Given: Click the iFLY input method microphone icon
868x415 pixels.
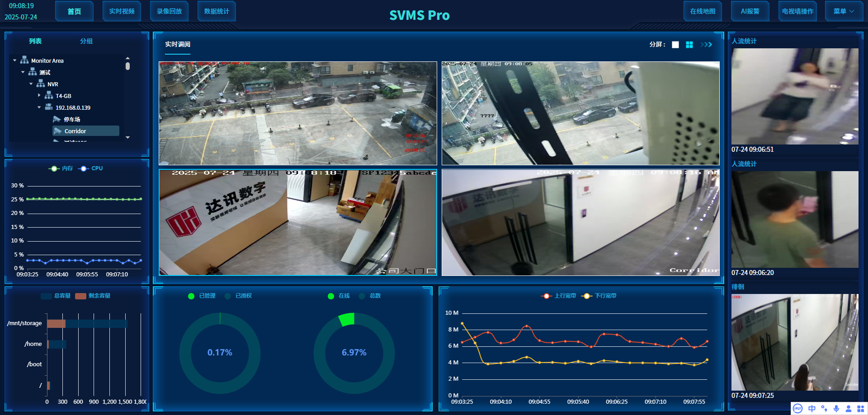Looking at the screenshot, I should pos(836,409).
